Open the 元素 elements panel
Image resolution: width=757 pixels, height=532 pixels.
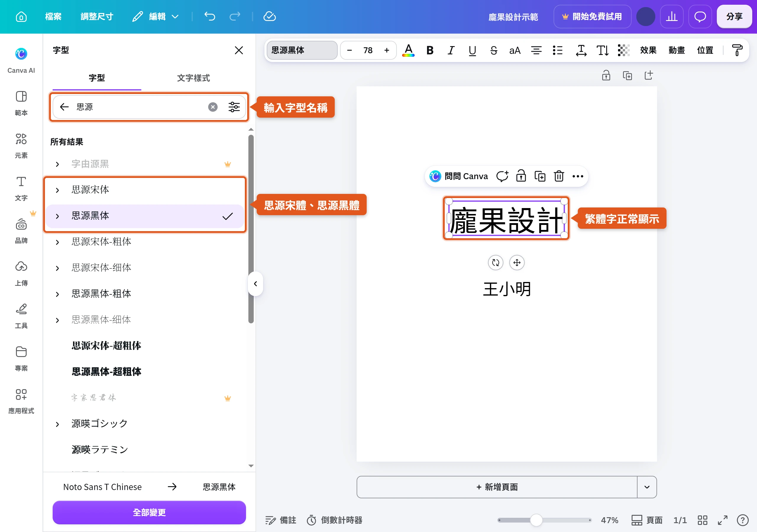click(x=21, y=145)
